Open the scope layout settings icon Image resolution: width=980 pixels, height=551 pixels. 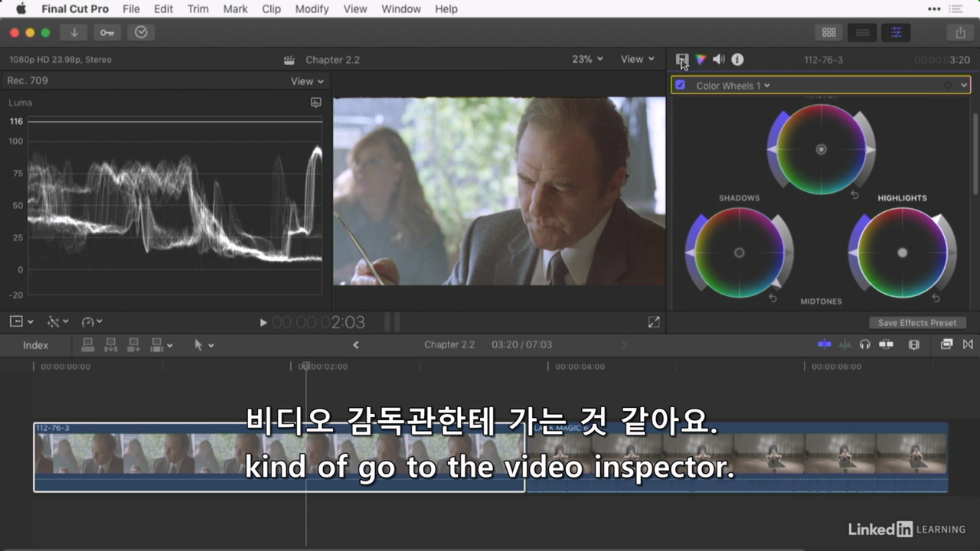pyautogui.click(x=316, y=102)
